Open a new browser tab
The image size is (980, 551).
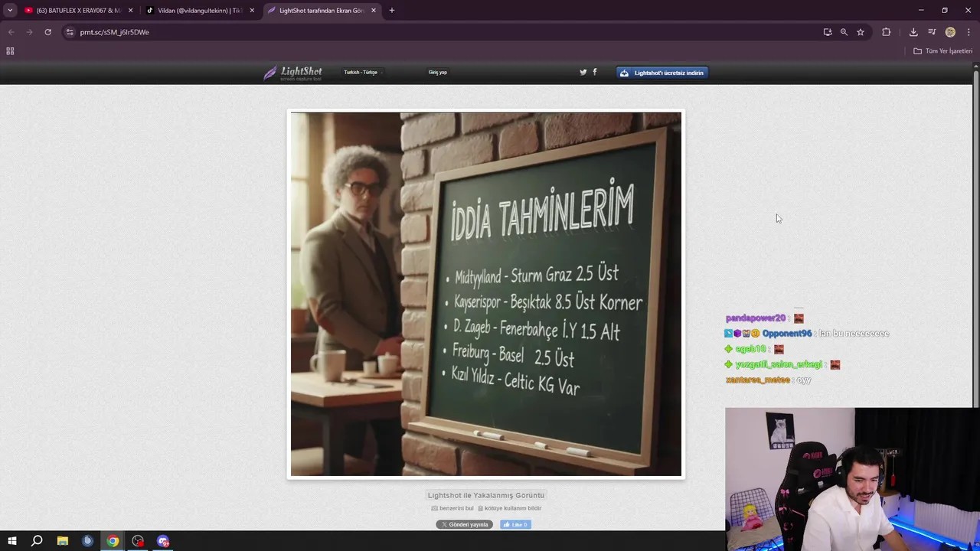392,11
